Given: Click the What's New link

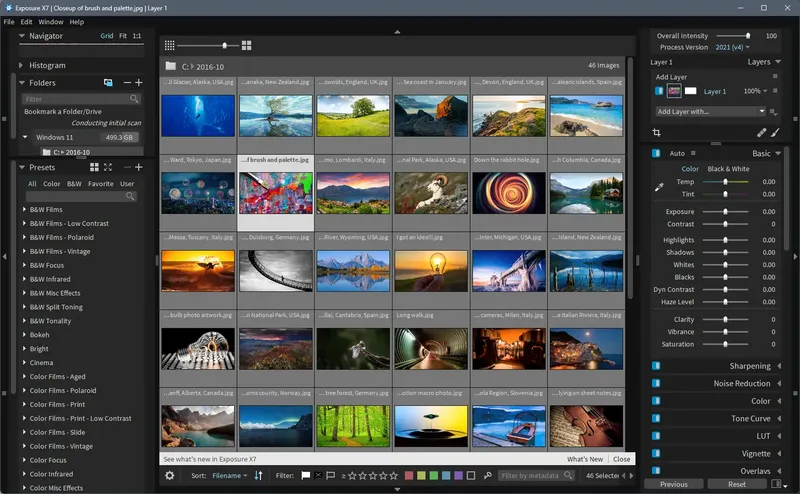Looking at the screenshot, I should pos(585,459).
